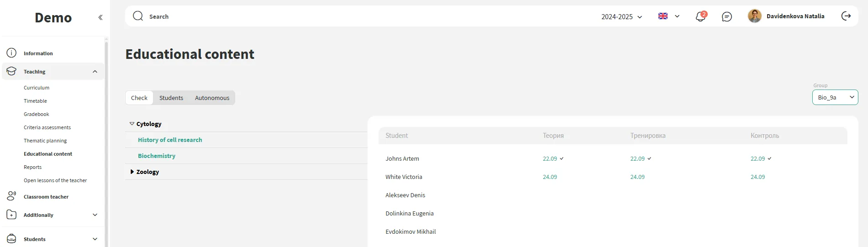
Task: Switch to the Students tab
Action: (x=171, y=98)
